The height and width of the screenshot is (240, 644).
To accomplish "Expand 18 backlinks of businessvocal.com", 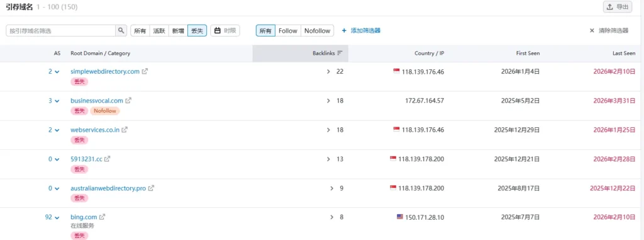I will pyautogui.click(x=328, y=100).
